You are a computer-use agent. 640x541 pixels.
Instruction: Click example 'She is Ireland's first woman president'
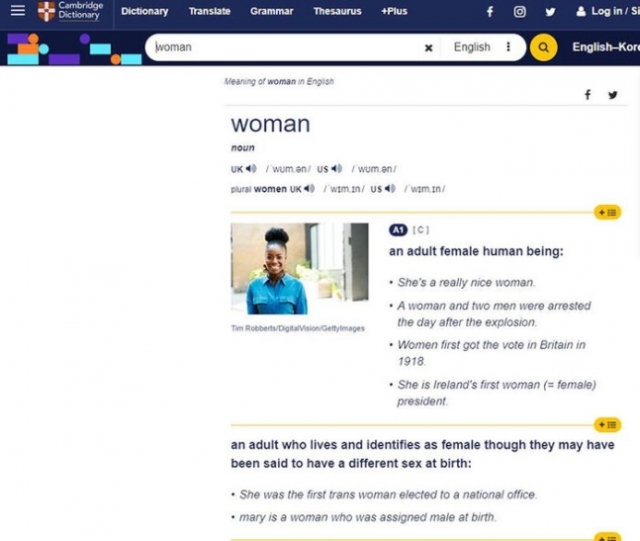coord(497,393)
